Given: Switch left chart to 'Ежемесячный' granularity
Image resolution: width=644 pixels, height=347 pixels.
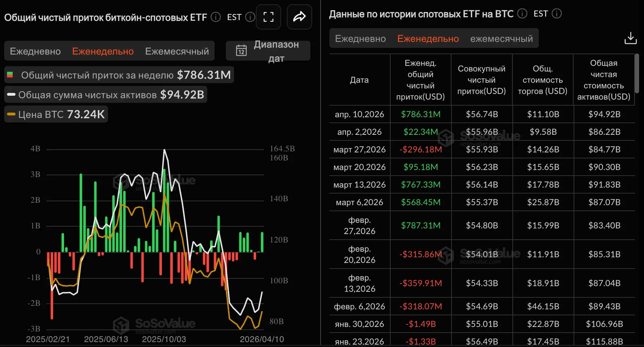Looking at the screenshot, I should point(177,51).
